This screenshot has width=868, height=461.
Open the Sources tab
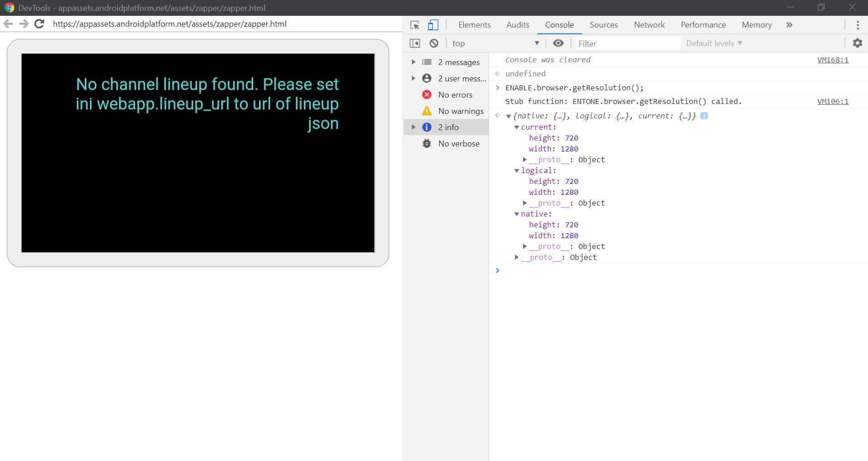click(604, 25)
